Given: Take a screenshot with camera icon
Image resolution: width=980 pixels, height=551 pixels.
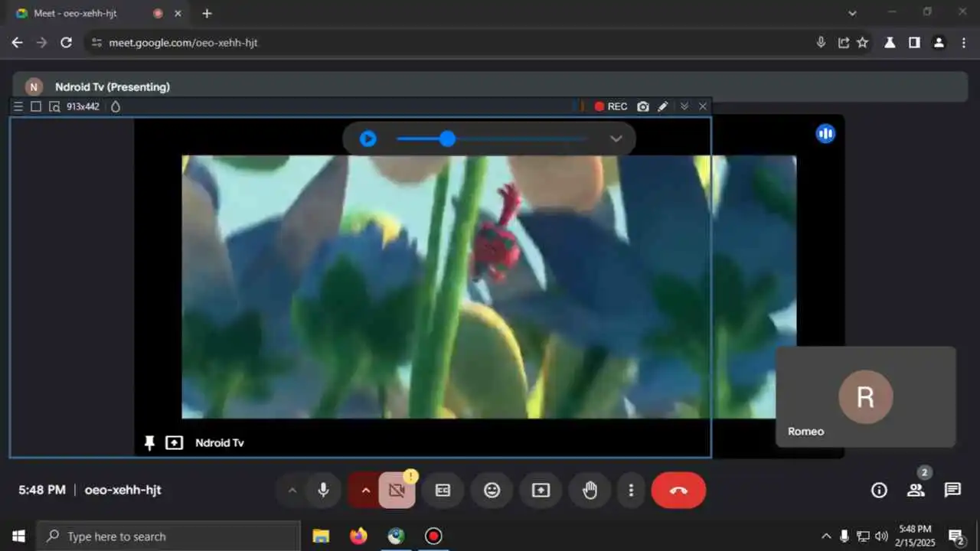Looking at the screenshot, I should tap(643, 106).
